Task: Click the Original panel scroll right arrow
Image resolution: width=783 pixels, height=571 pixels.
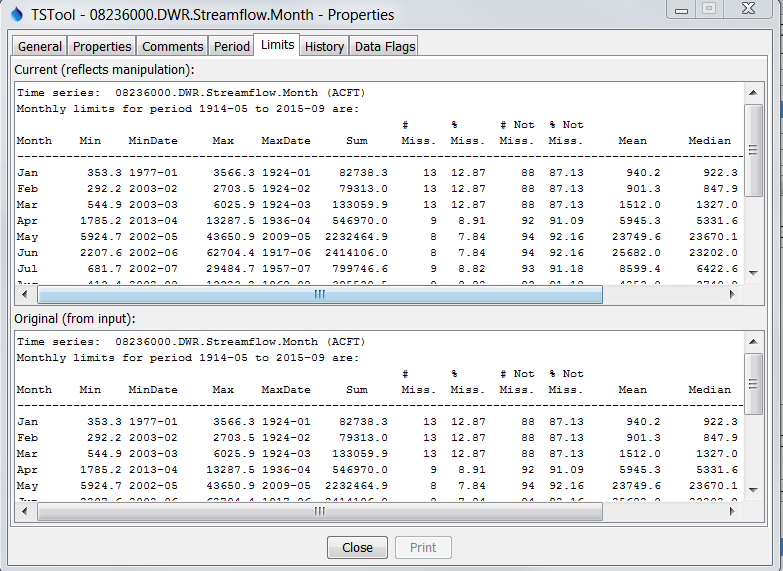Action: click(x=732, y=511)
